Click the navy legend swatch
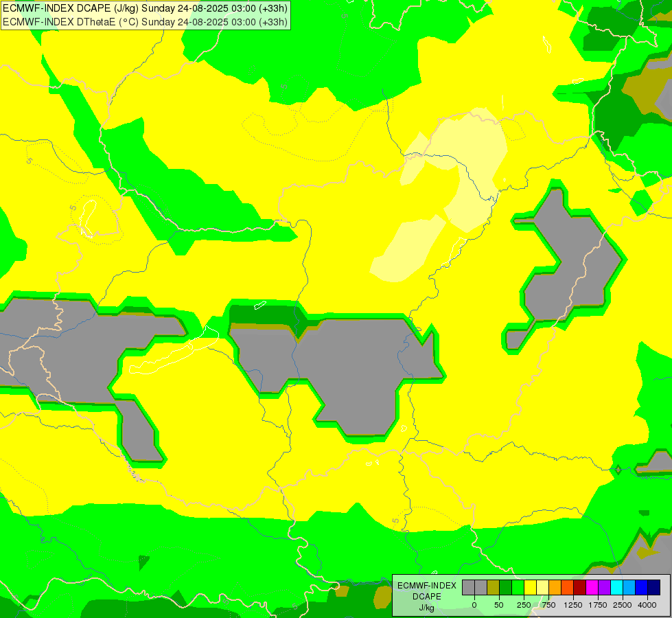The width and height of the screenshot is (672, 618). click(x=654, y=587)
